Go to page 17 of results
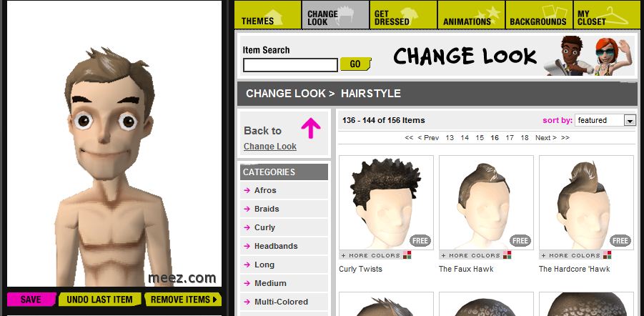The image size is (644, 316). click(510, 138)
